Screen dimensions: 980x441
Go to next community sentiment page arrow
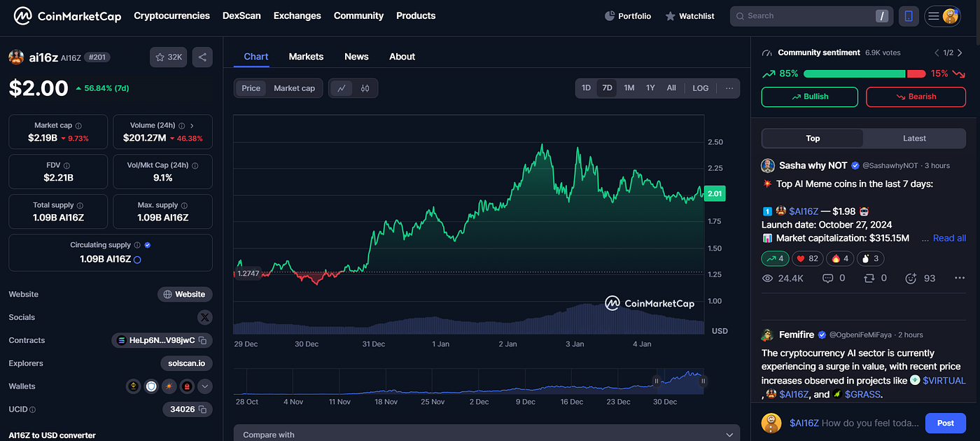point(961,52)
